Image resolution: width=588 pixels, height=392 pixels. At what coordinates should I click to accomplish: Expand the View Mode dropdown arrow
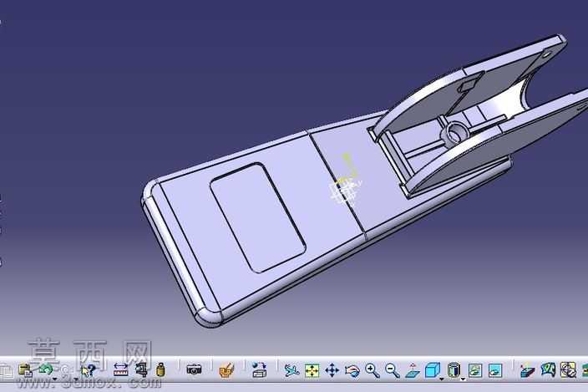click(x=463, y=379)
